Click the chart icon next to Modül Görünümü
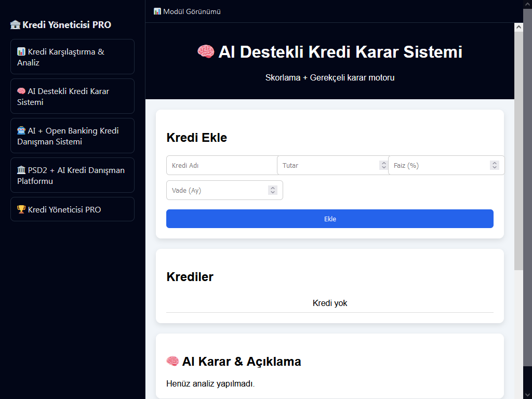The image size is (532, 399). pos(157,11)
